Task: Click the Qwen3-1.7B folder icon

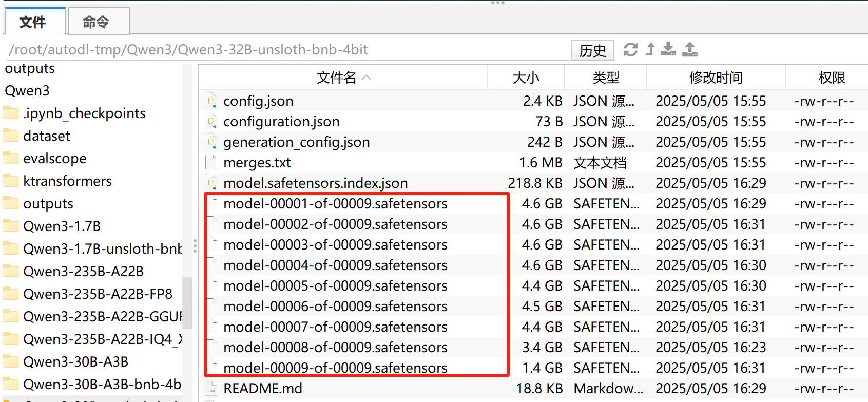Action: (x=11, y=226)
